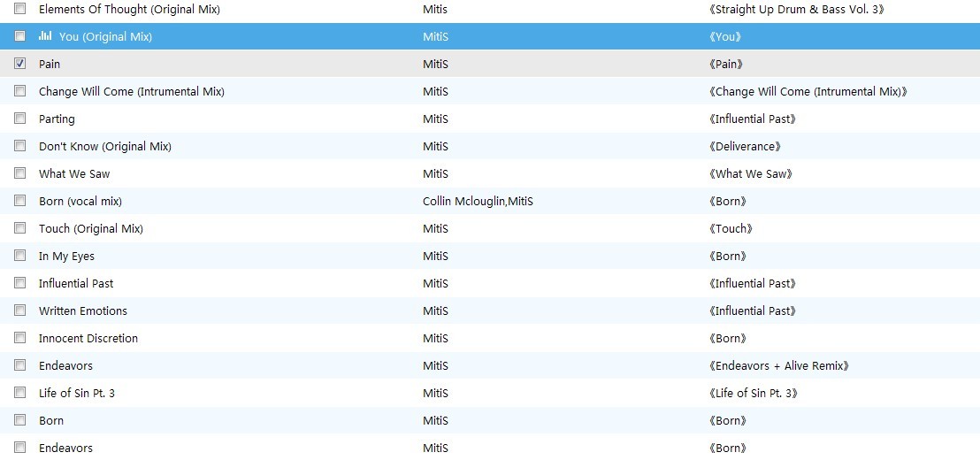Viewport: 980px width, 460px height.
Task: Click artist MitiS on the Life of Sin Pt. 3 row
Action: [x=436, y=393]
